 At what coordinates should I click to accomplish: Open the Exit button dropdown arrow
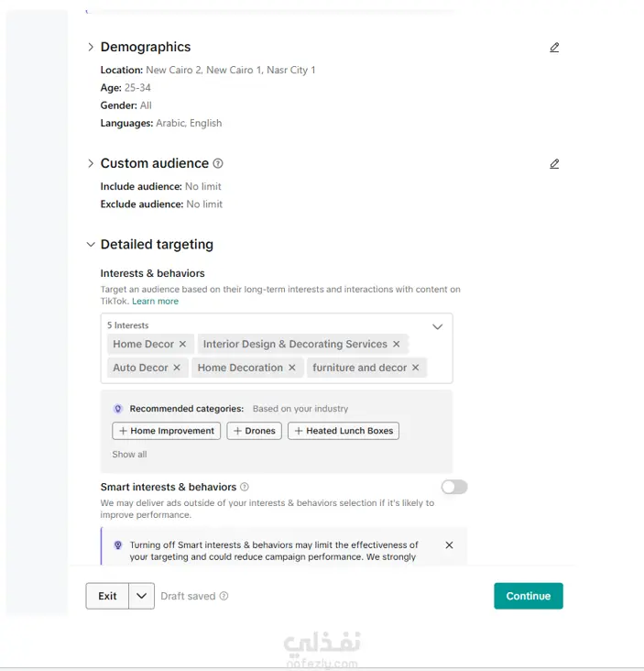(142, 596)
